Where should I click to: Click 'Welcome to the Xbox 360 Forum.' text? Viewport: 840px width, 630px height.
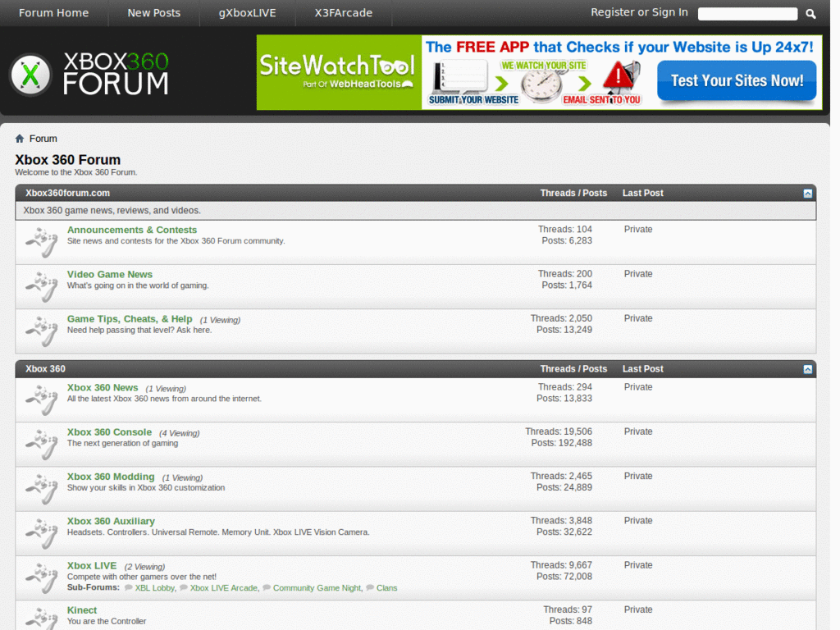pyautogui.click(x=76, y=172)
